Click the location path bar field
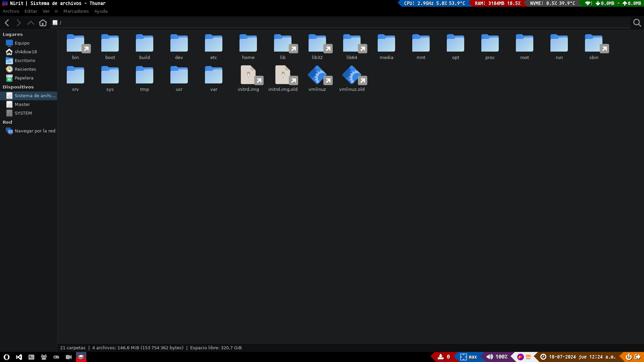This screenshot has width=644, height=362. [x=335, y=23]
